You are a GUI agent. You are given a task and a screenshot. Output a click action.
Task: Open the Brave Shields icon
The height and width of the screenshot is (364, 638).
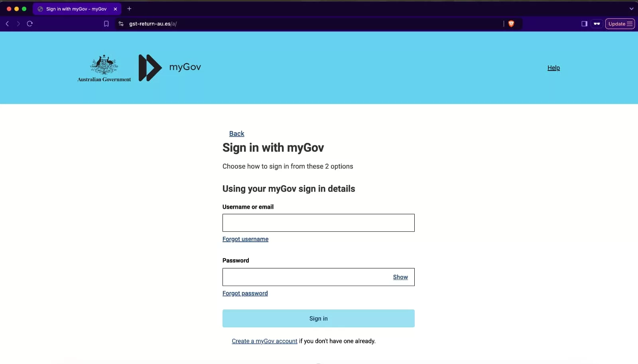511,24
